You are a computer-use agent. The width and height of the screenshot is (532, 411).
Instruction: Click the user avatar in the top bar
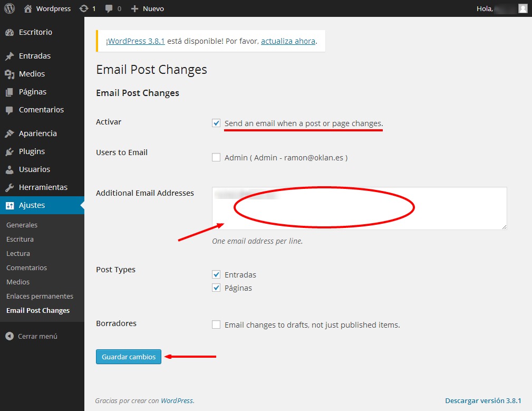click(x=523, y=8)
